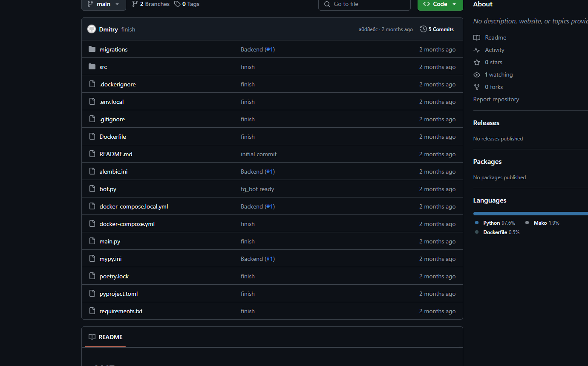Open the bot.py file
The width and height of the screenshot is (588, 366).
(x=108, y=189)
